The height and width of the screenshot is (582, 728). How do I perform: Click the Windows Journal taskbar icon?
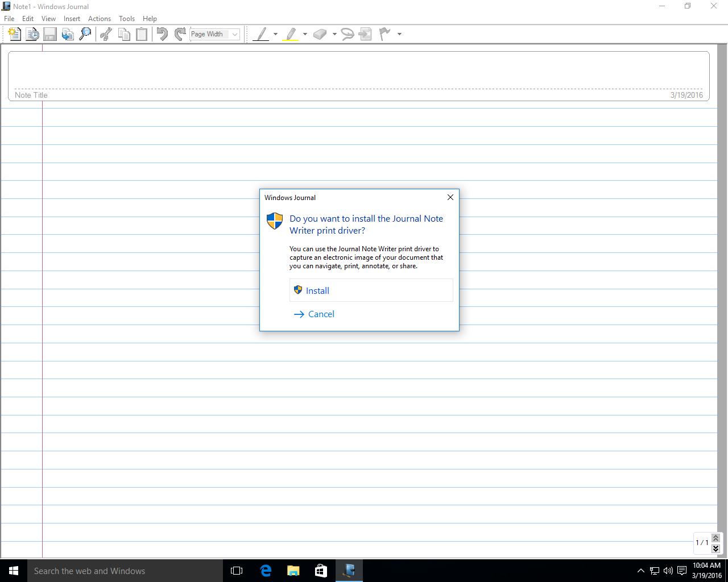(349, 571)
